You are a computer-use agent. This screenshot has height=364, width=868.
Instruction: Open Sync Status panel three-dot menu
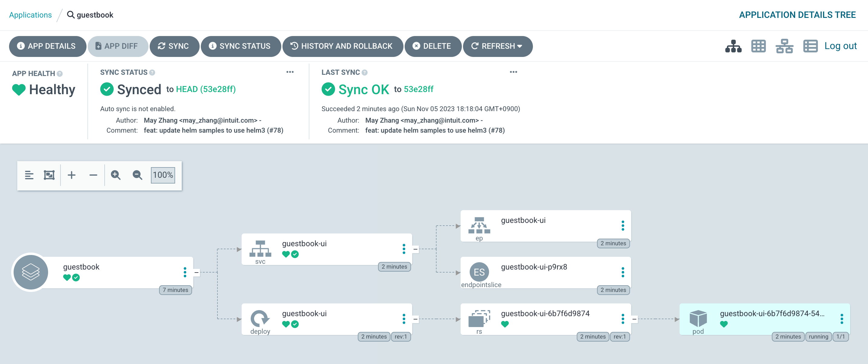click(x=290, y=72)
